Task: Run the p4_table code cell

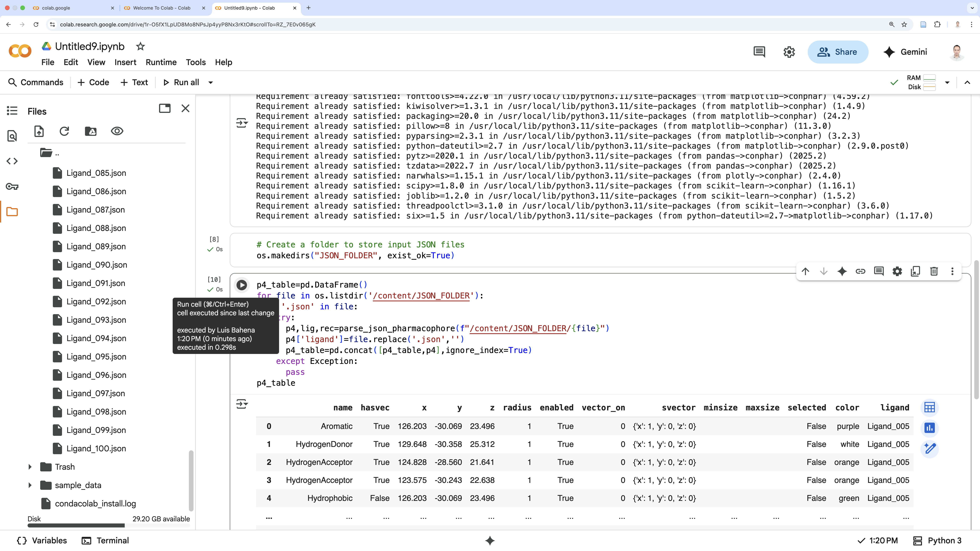Action: point(242,285)
